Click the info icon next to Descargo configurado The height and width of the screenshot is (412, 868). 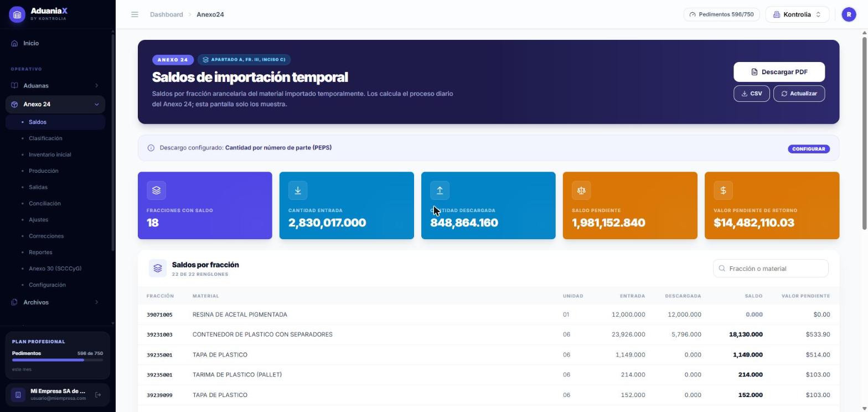(x=151, y=148)
